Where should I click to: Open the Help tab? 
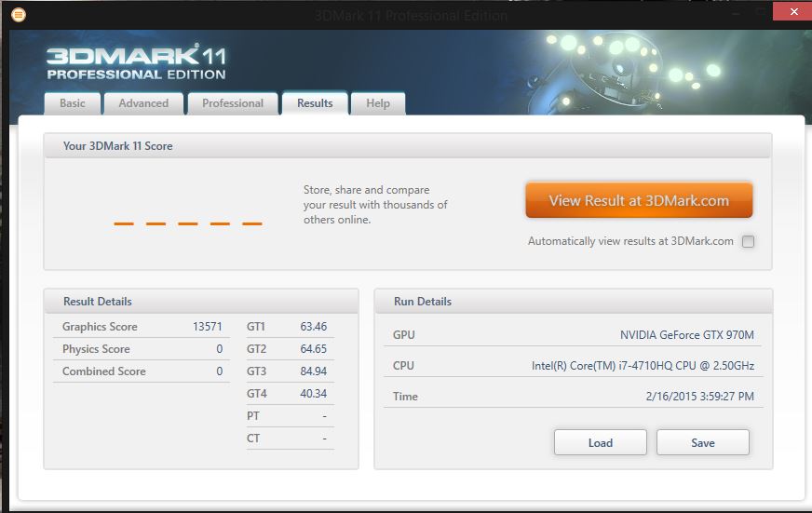point(378,103)
